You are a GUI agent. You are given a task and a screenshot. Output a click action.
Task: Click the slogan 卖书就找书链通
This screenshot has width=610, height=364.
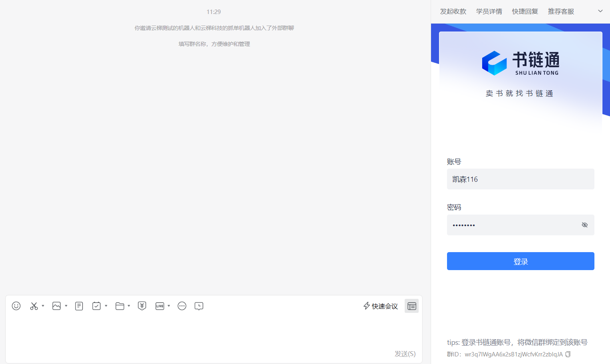519,93
